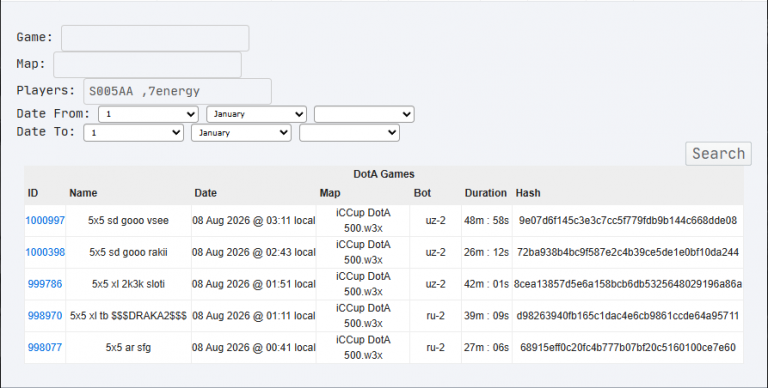Click date '08 Aug 2026 @ 00:41 local'
Image resolution: width=768 pixels, height=388 pixels.
pos(254,347)
